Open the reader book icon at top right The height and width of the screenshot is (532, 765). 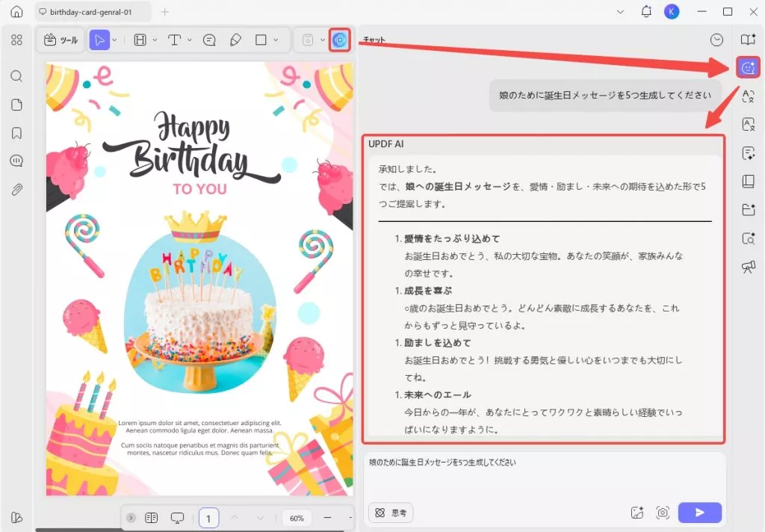click(748, 40)
